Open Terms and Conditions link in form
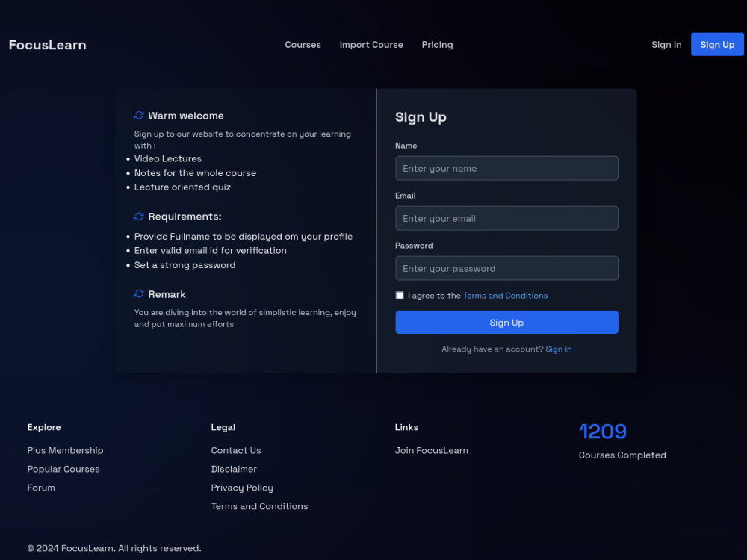Screen dimensions: 747x560 pos(505,296)
